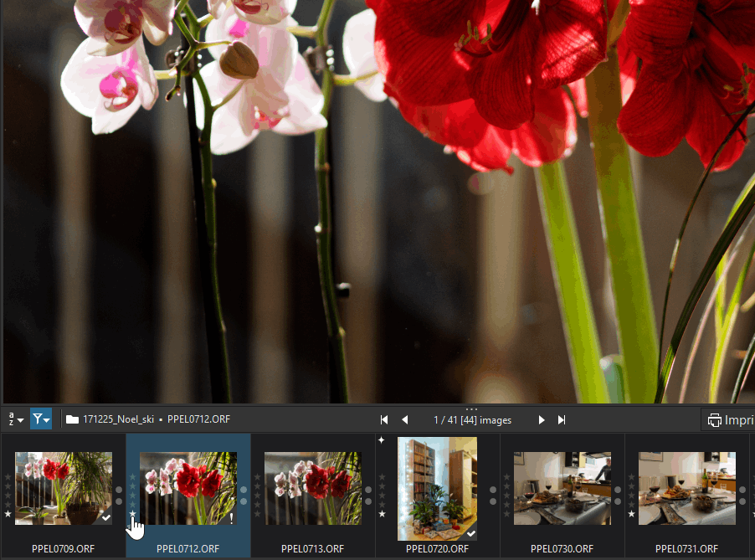Toggle the upper tag dot on PPEL0730.ORF
The width and height of the screenshot is (755, 560).
(618, 490)
